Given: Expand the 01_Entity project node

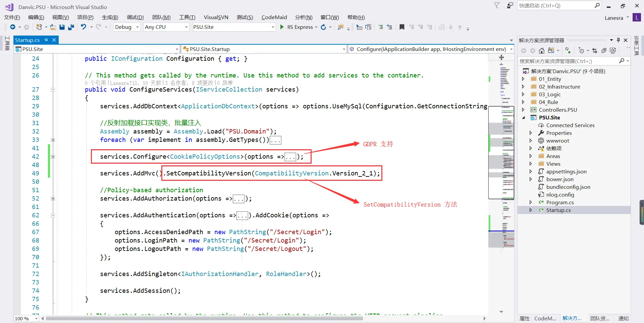Looking at the screenshot, I should (524, 79).
